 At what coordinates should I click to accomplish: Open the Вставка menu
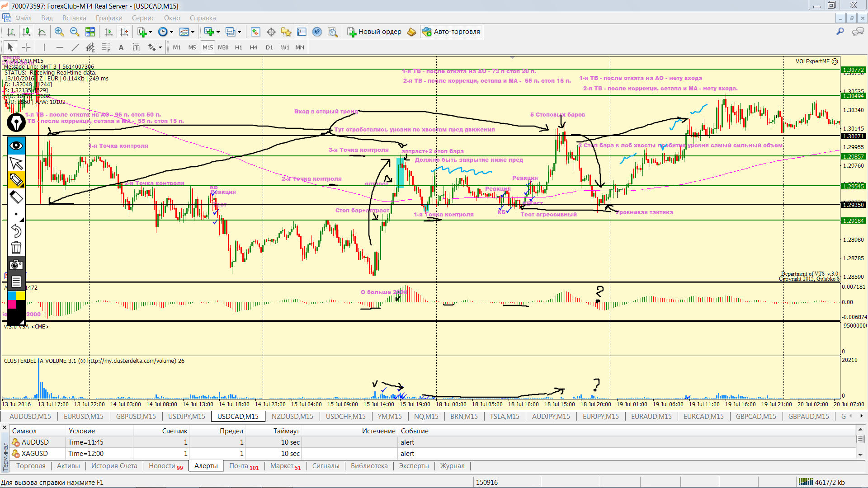coord(74,18)
